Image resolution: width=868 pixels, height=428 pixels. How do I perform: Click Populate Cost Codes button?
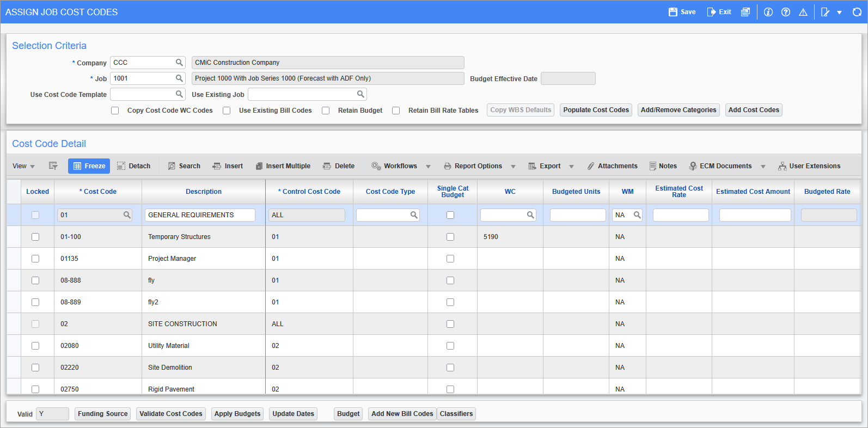pos(596,110)
